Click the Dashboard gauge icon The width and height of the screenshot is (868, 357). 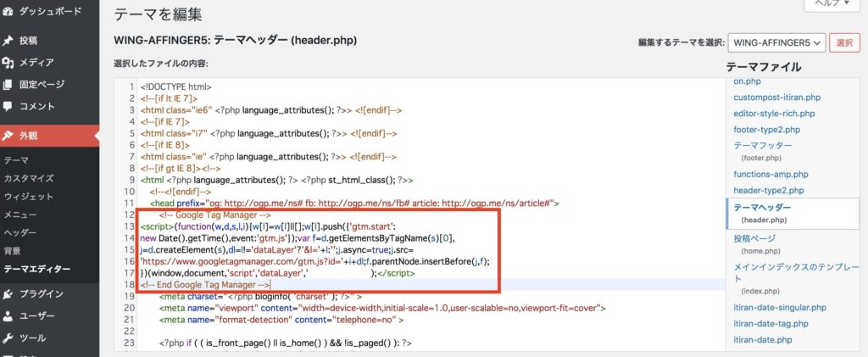[8, 12]
